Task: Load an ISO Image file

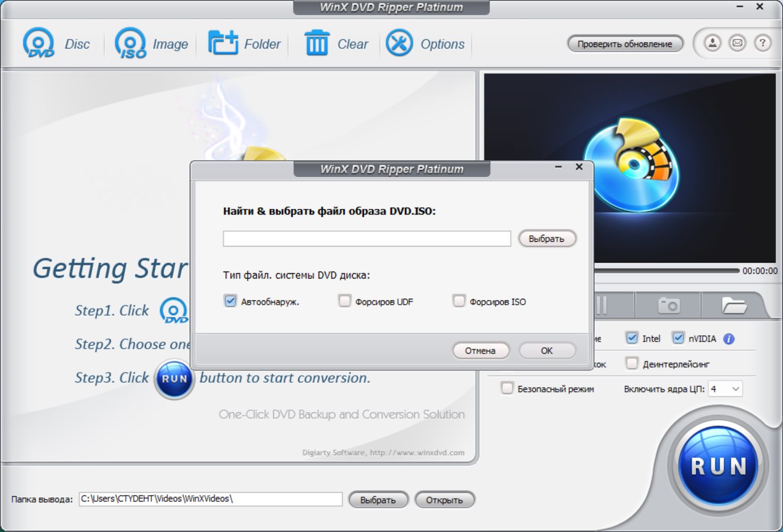Action: 130,43
